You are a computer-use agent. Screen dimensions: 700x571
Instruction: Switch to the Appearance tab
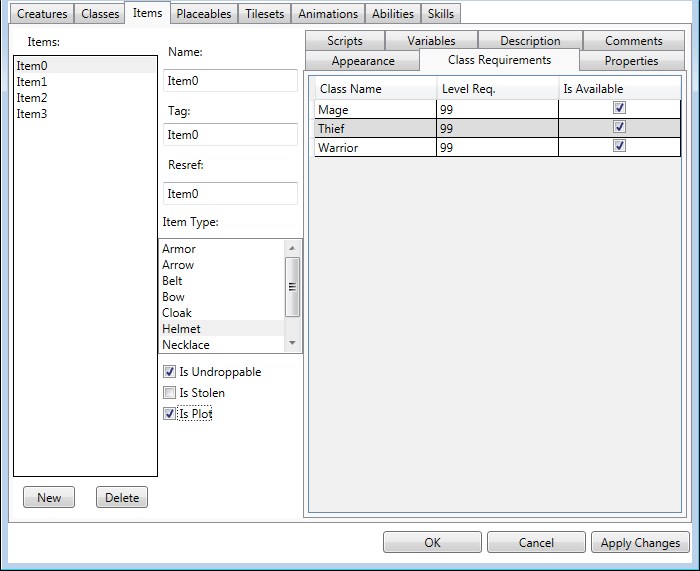coord(363,61)
